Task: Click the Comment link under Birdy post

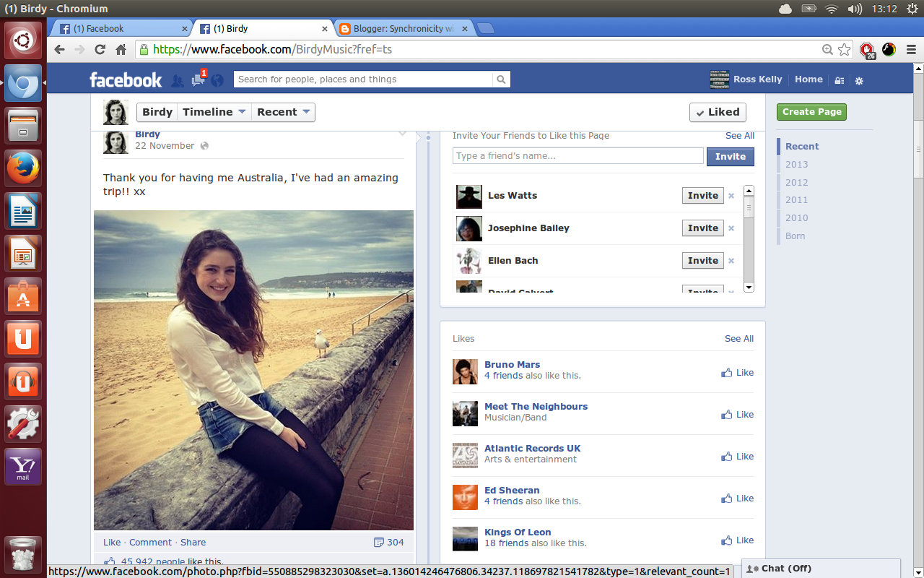Action: point(150,542)
